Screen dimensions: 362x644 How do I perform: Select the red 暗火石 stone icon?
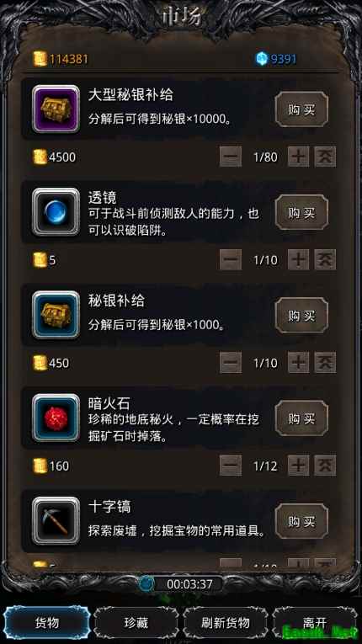click(56, 418)
